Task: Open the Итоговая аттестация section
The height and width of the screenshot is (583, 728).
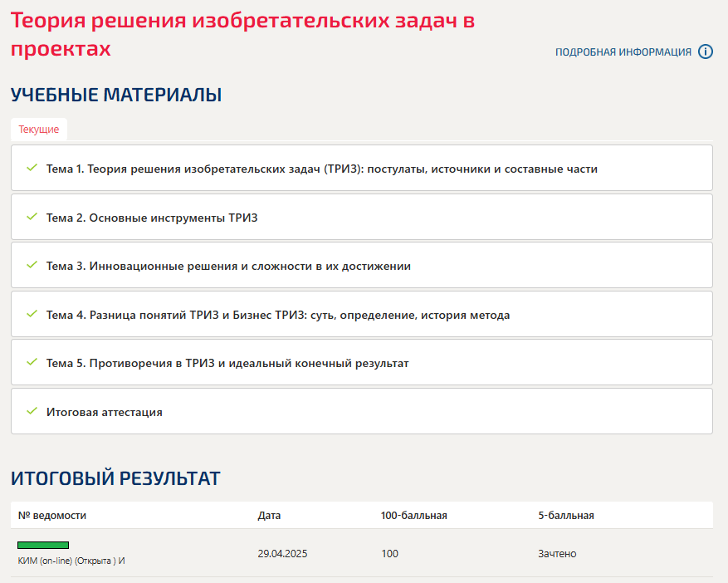Action: (362, 411)
